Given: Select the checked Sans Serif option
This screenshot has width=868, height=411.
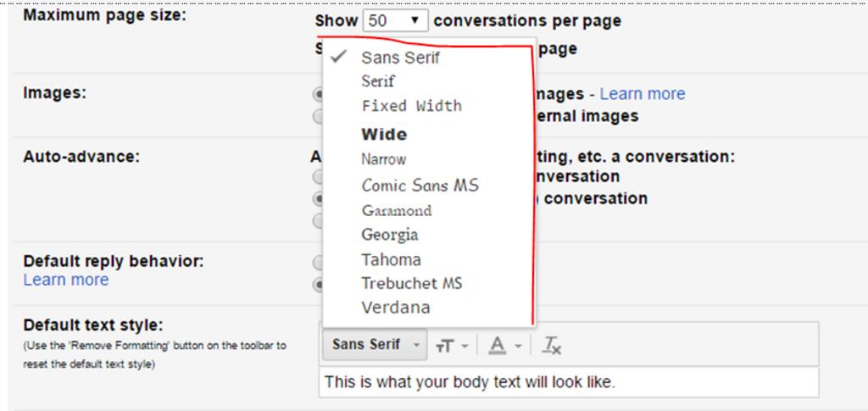Looking at the screenshot, I should coord(400,58).
